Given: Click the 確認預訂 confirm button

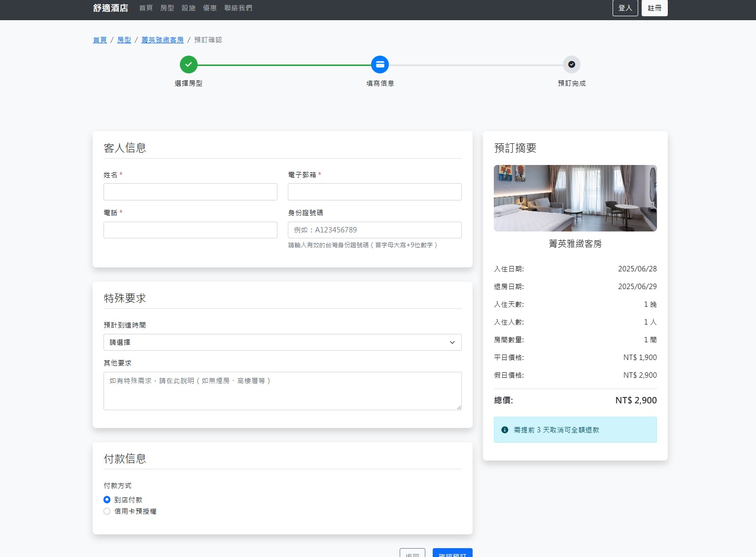Looking at the screenshot, I should [x=452, y=555].
